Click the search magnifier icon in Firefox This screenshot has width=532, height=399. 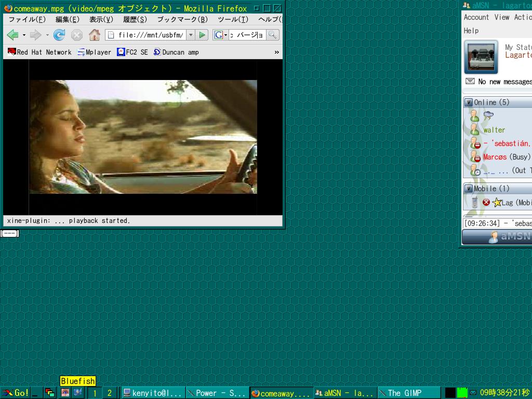pos(273,35)
